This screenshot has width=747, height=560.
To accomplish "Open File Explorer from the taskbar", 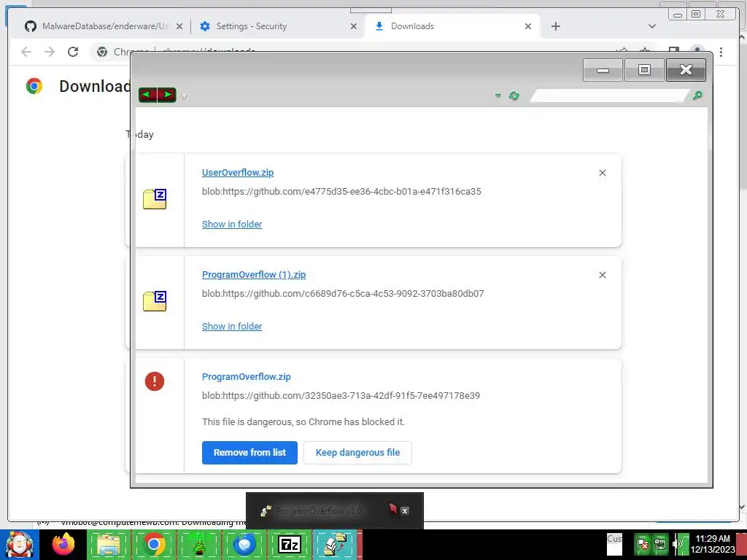I will [x=109, y=545].
